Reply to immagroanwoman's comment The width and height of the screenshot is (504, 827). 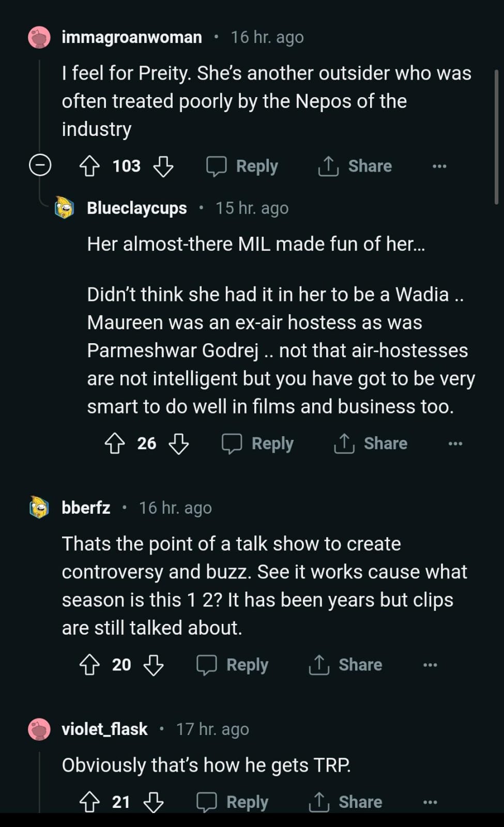click(242, 166)
